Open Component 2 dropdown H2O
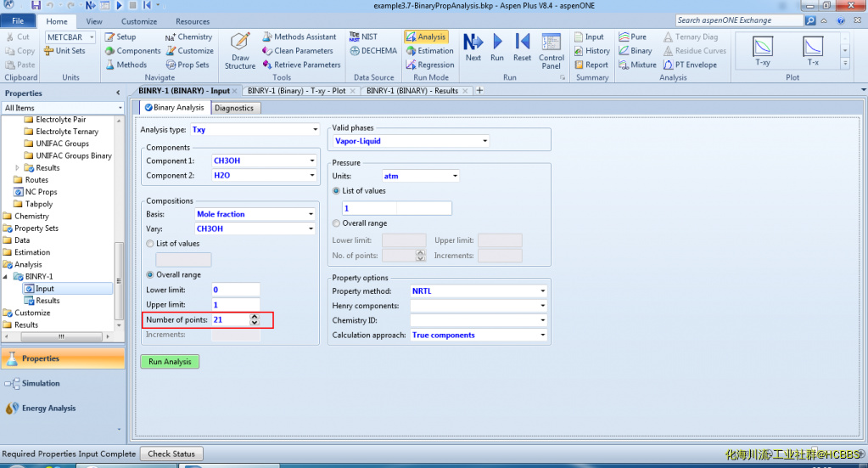The image size is (868, 468). 264,175
